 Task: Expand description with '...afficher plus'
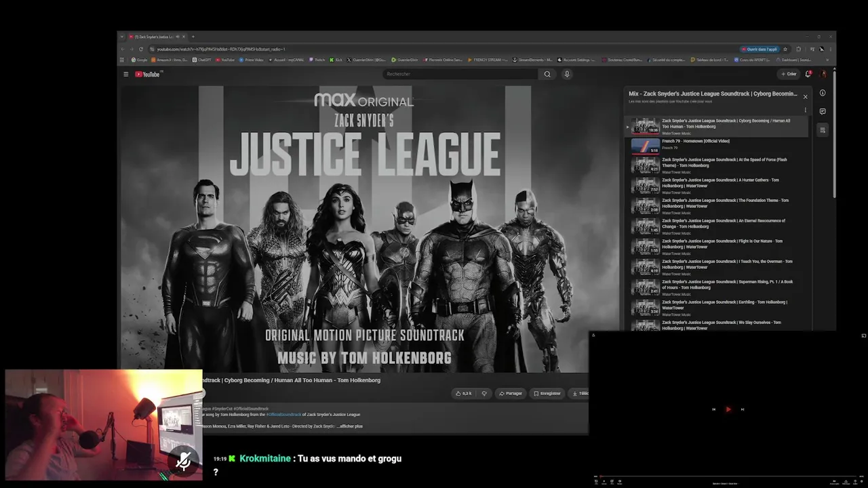350,426
